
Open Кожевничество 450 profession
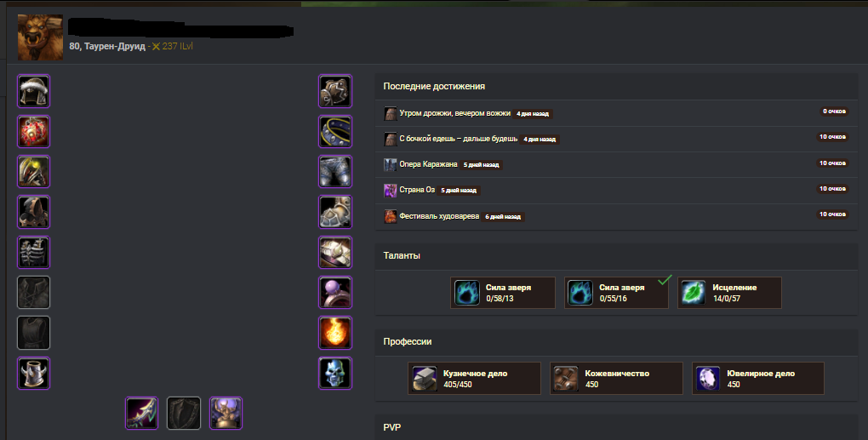[x=616, y=379]
